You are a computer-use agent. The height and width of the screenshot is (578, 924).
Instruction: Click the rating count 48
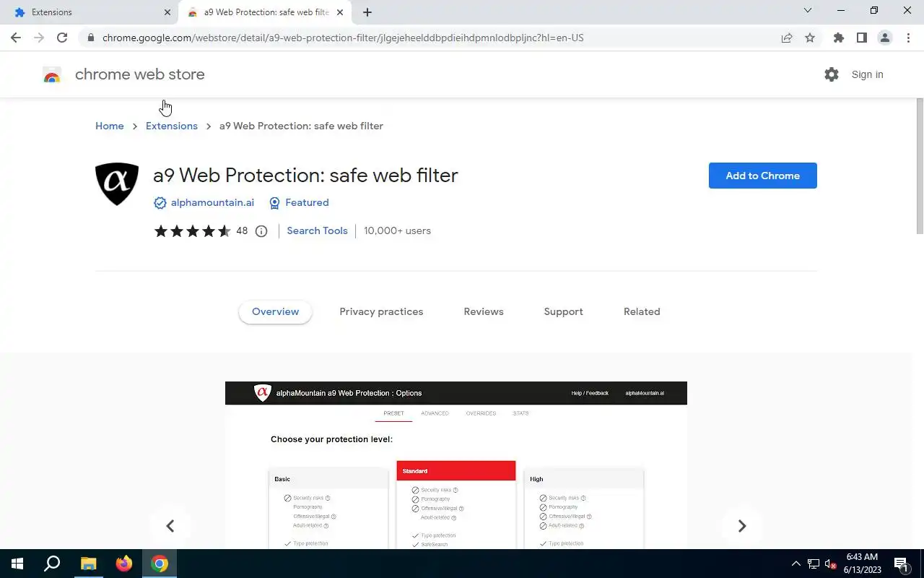(242, 231)
